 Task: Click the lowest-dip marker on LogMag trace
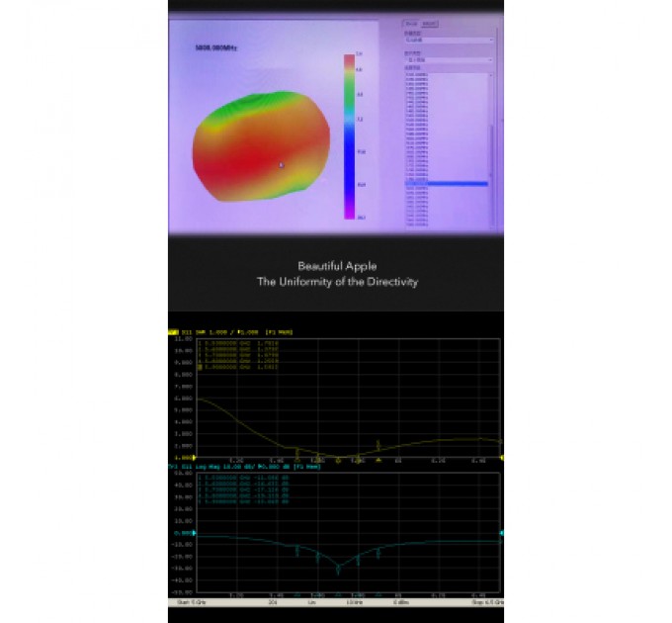338,571
